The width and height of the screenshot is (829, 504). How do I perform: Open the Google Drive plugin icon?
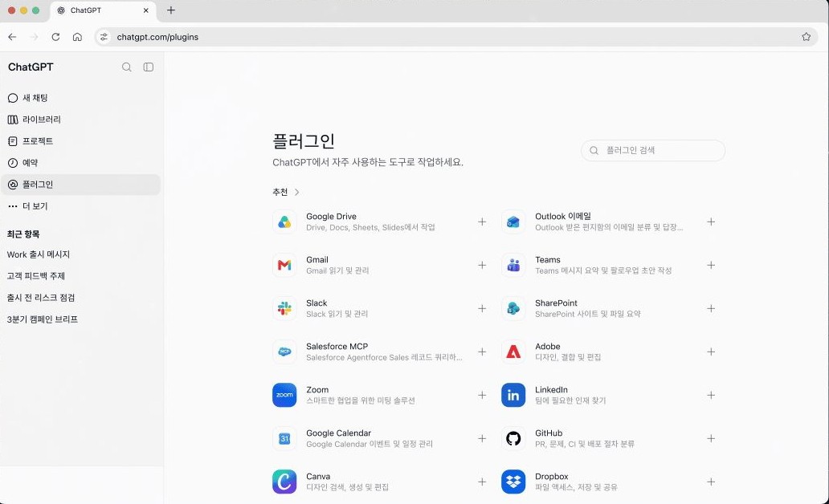[284, 222]
